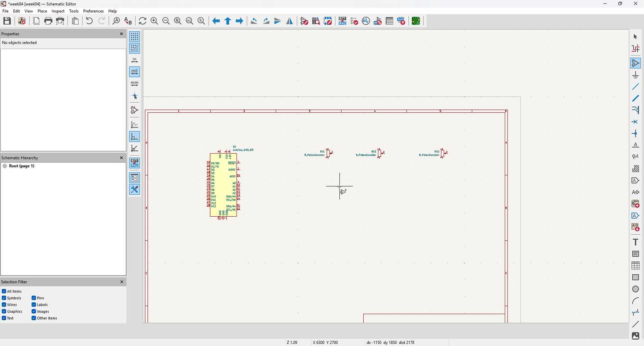Switch units to millimeters

134,83
